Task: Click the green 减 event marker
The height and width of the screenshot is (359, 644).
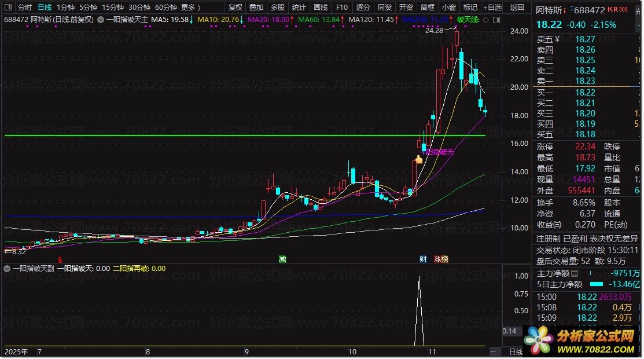Action: 282,259
